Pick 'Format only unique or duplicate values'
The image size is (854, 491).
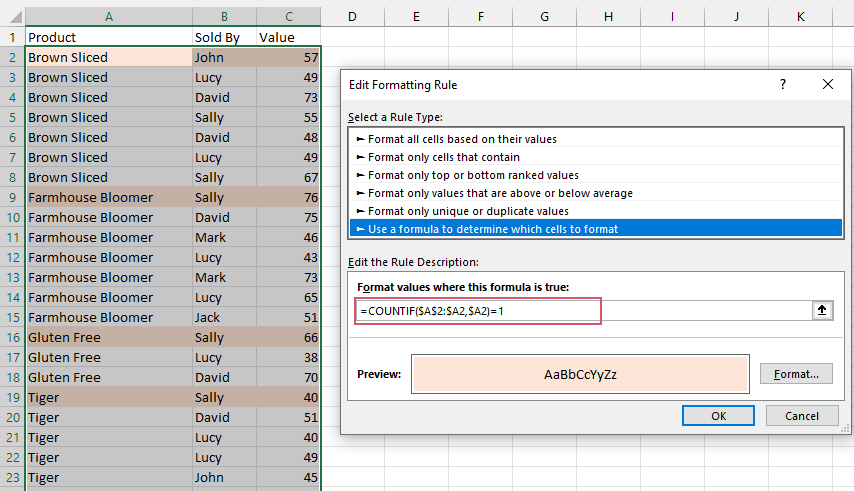(x=468, y=211)
